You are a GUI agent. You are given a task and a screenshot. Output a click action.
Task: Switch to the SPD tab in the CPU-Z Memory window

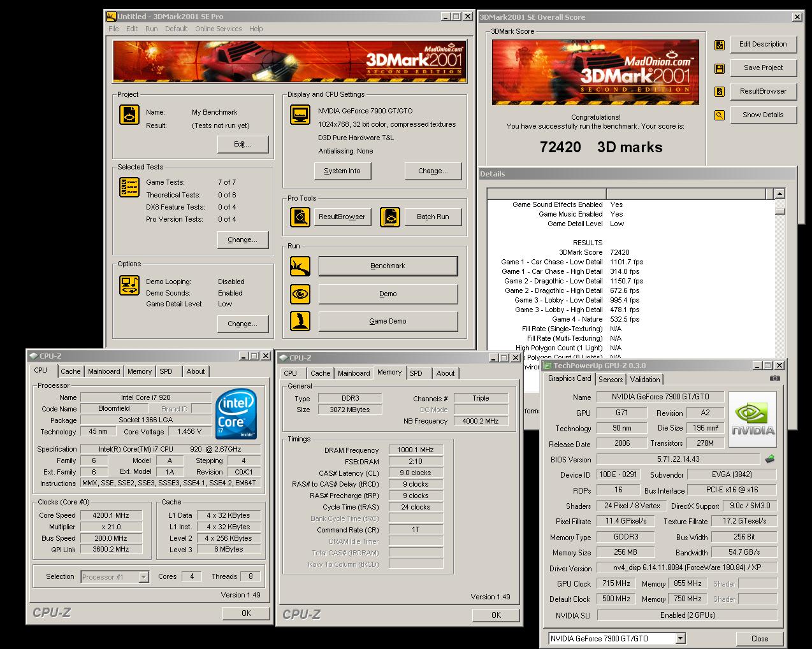click(x=416, y=373)
